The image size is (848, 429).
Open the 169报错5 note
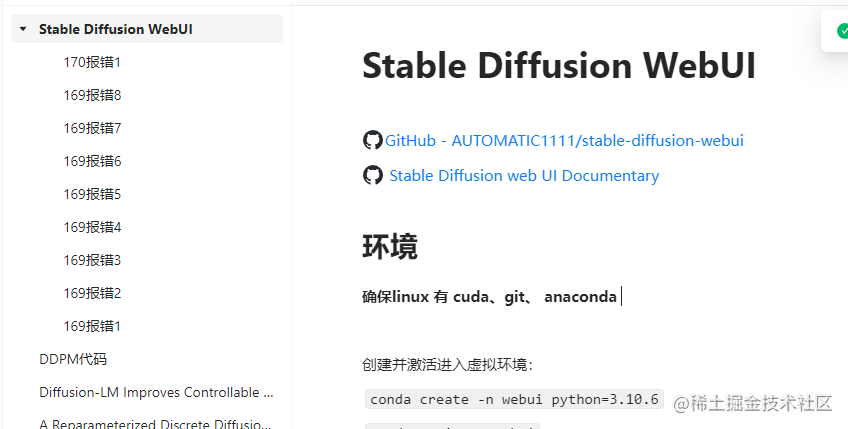pyautogui.click(x=92, y=194)
